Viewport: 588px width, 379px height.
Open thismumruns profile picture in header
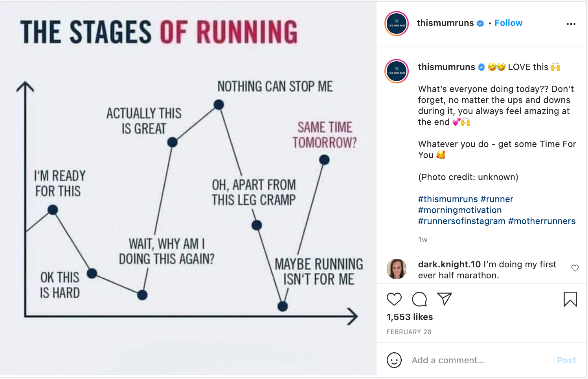[x=397, y=24]
